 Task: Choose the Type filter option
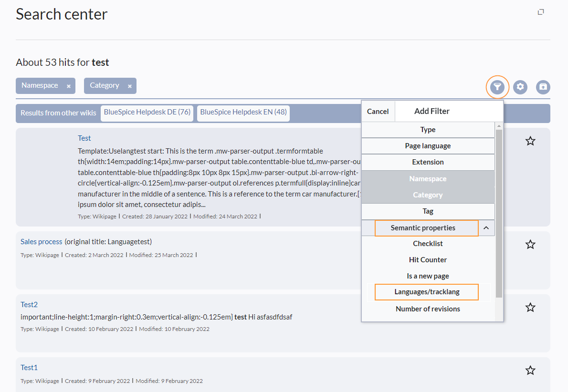click(x=428, y=130)
